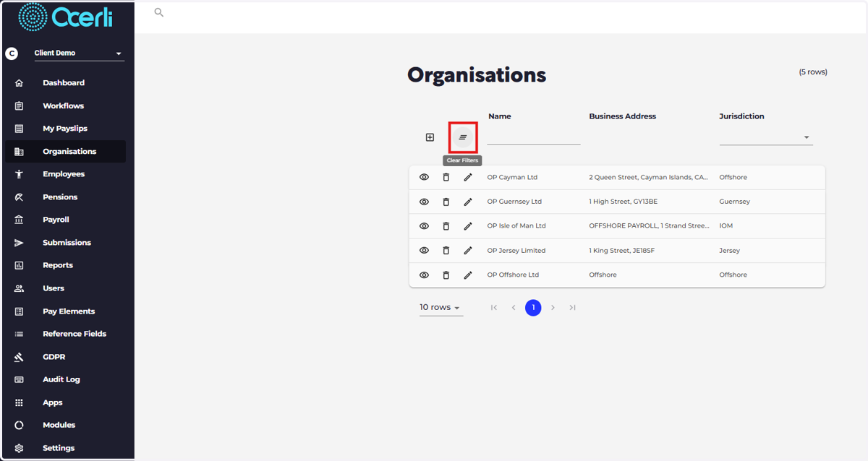This screenshot has width=868, height=461.
Task: Go to previous page
Action: coord(514,308)
